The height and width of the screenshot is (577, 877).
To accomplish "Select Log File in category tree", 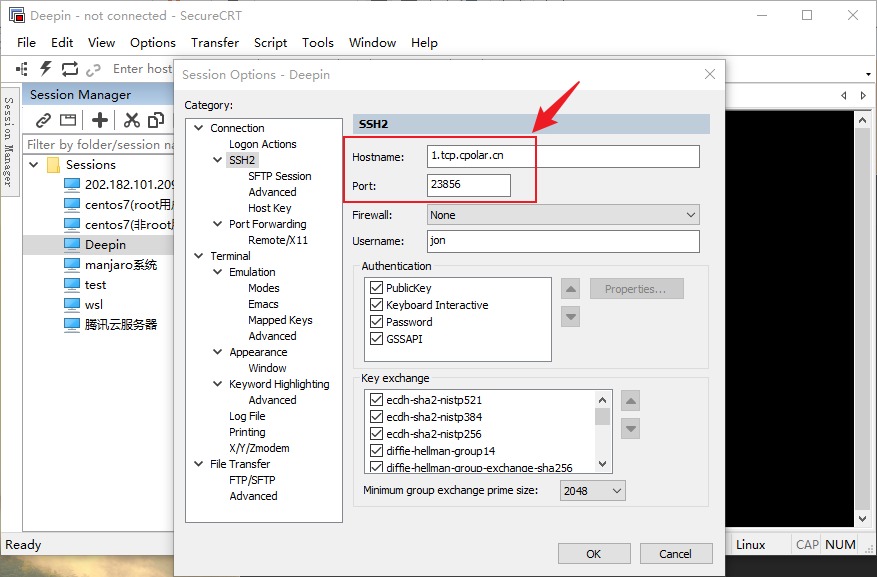I will pyautogui.click(x=247, y=416).
